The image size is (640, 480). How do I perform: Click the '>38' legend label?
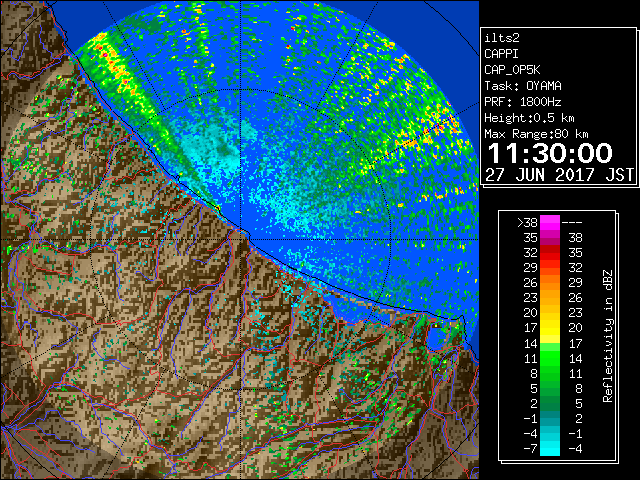point(527,223)
